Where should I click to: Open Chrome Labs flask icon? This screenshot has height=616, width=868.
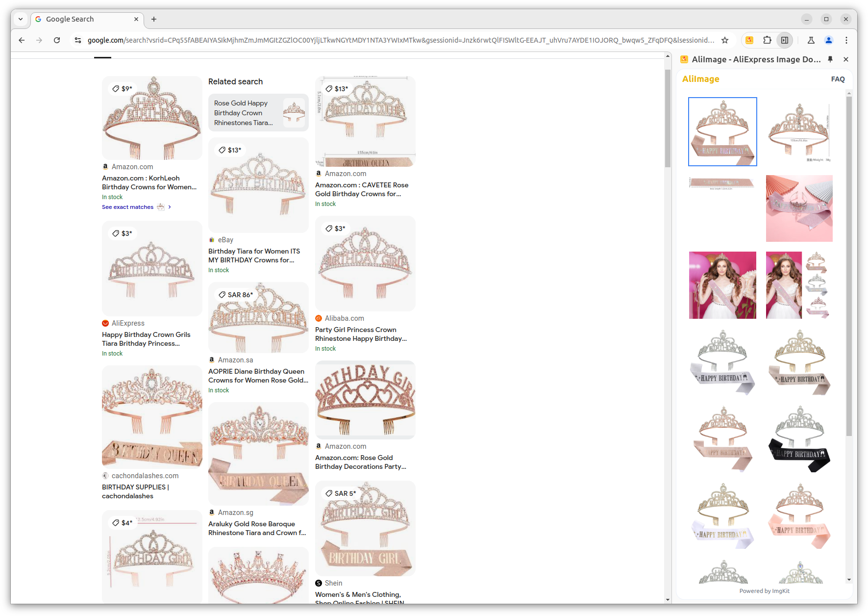pyautogui.click(x=811, y=40)
